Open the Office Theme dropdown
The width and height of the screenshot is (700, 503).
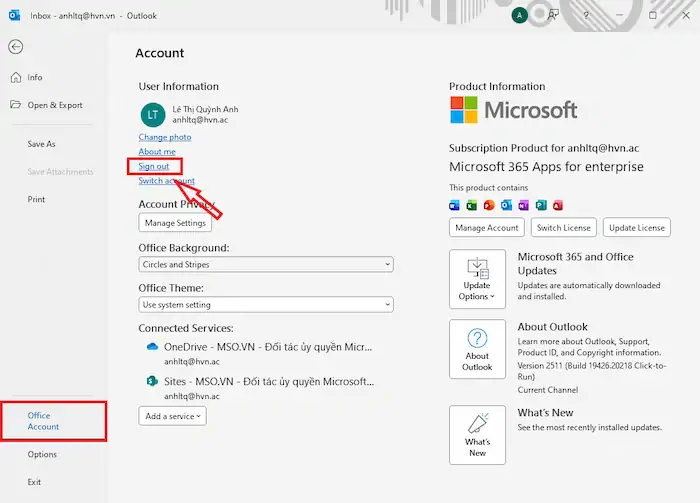tap(266, 305)
